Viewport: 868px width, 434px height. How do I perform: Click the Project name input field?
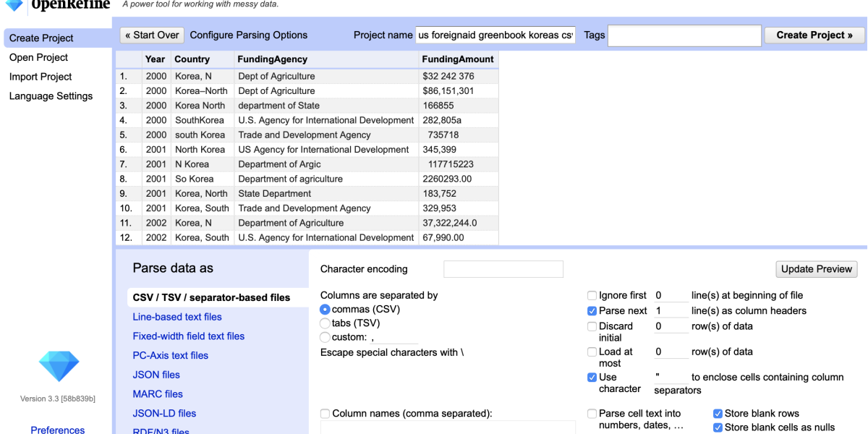495,35
